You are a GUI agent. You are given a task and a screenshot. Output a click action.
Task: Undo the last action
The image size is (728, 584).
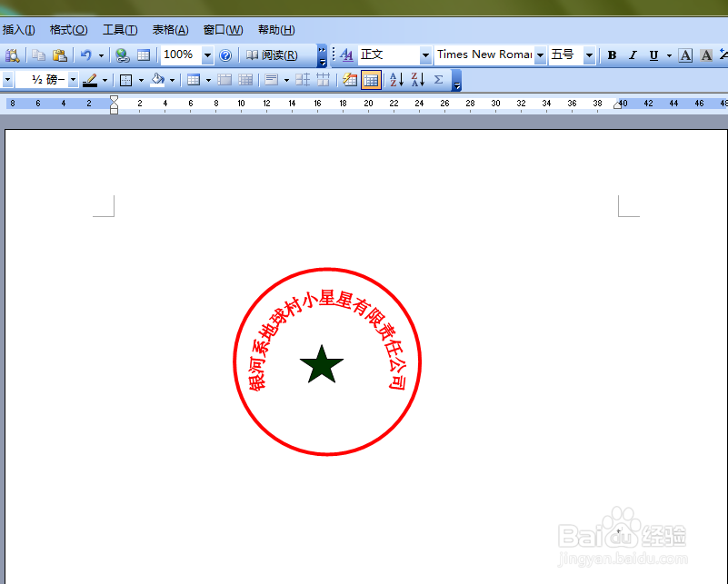coord(88,54)
